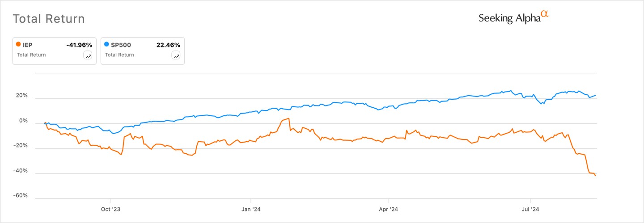
Task: Select the IEP ticker label
Action: click(x=29, y=45)
